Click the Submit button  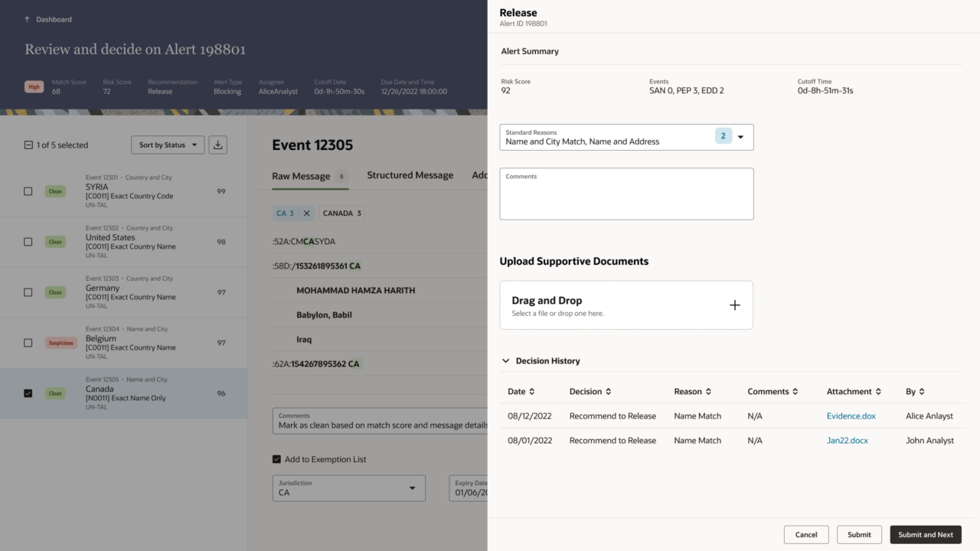pyautogui.click(x=859, y=535)
